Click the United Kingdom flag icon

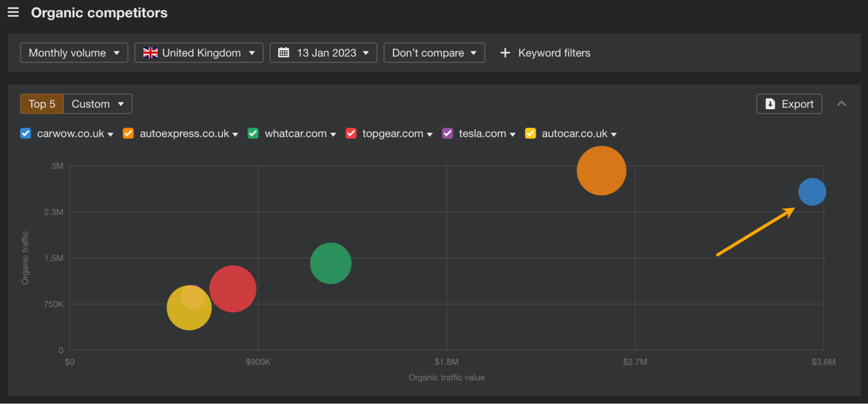click(x=150, y=53)
